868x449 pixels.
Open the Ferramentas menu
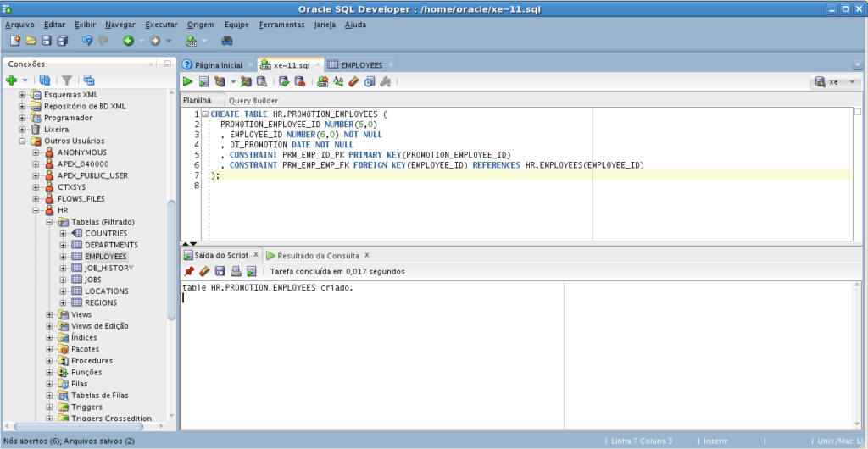pos(281,25)
